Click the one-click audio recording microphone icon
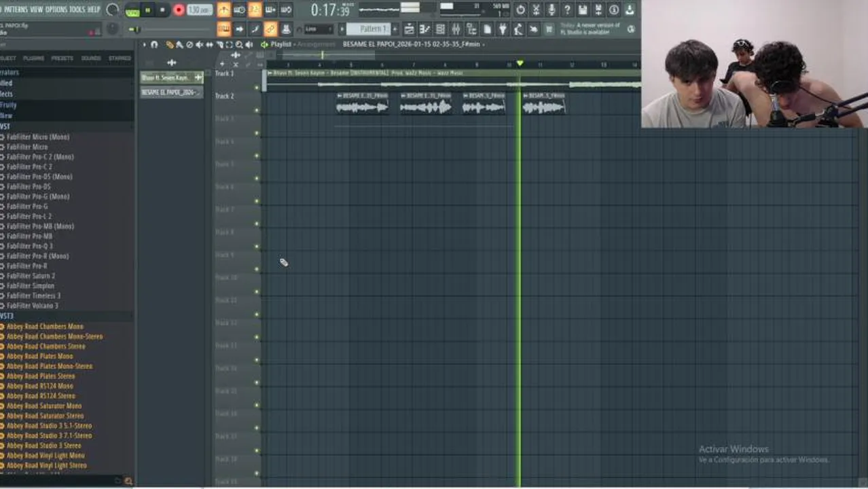Viewport: 868px width, 489px height. [x=552, y=10]
